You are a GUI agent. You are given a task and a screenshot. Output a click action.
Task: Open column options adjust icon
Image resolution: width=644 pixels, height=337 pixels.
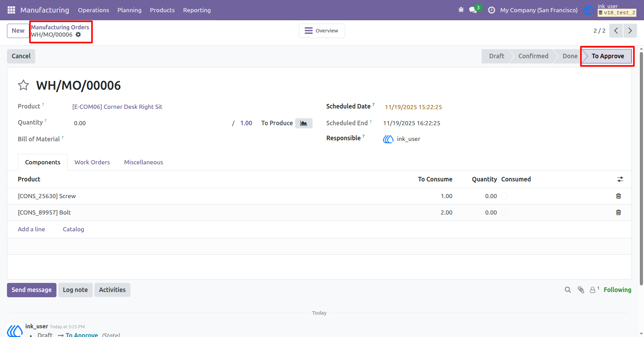tap(620, 179)
